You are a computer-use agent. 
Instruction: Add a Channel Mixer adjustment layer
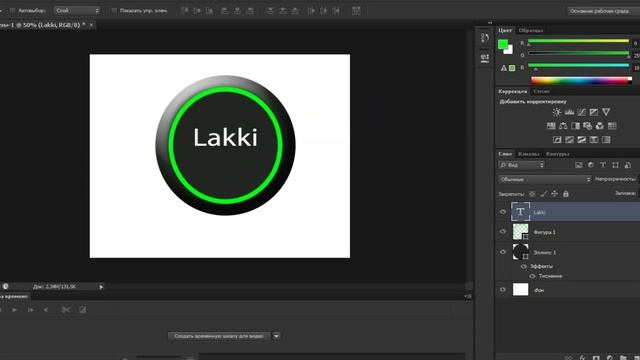click(x=600, y=126)
